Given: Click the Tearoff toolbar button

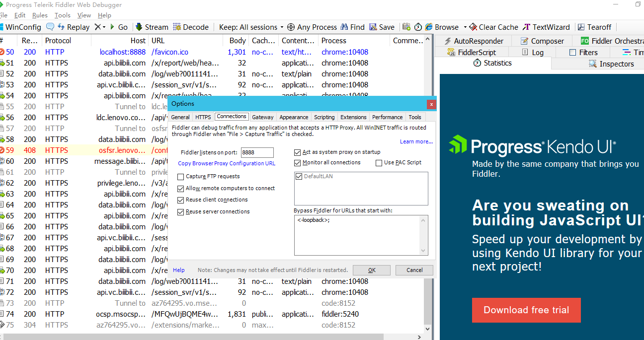Looking at the screenshot, I should coord(594,27).
